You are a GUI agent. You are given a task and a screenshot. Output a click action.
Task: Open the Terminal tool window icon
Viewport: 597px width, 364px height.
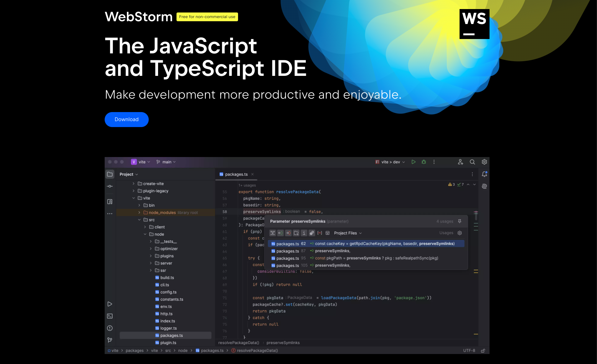tap(110, 316)
